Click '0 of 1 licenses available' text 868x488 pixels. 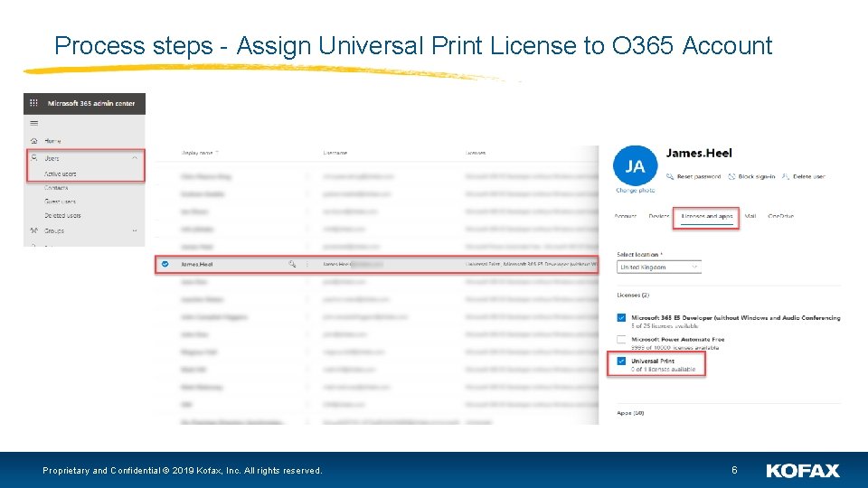pyautogui.click(x=663, y=369)
